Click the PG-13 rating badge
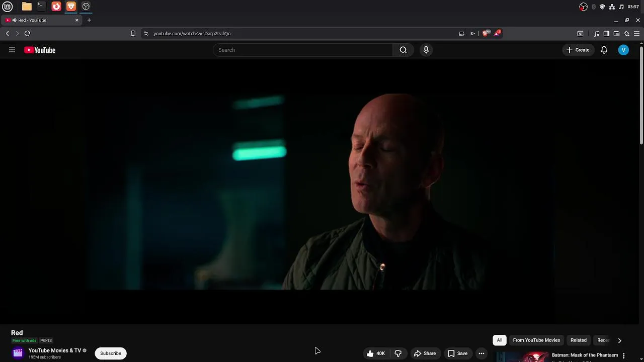Image resolution: width=644 pixels, height=362 pixels. 46,340
